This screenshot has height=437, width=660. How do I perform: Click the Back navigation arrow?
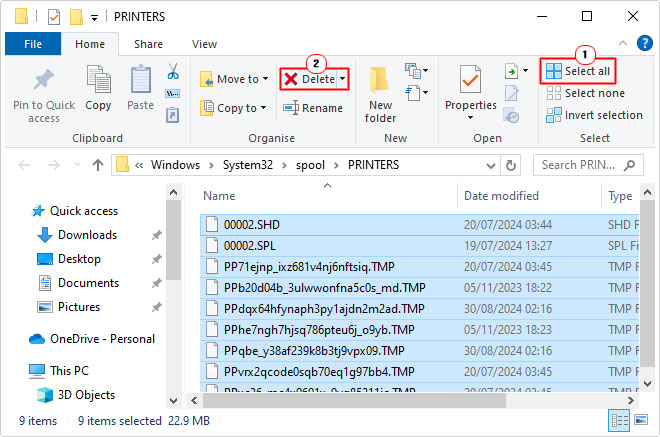pyautogui.click(x=24, y=165)
